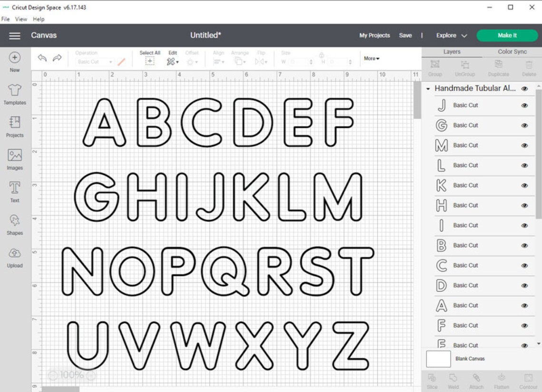Image resolution: width=542 pixels, height=392 pixels.
Task: Collapse the Handmade Tubular Alphabet group
Action: 427,88
